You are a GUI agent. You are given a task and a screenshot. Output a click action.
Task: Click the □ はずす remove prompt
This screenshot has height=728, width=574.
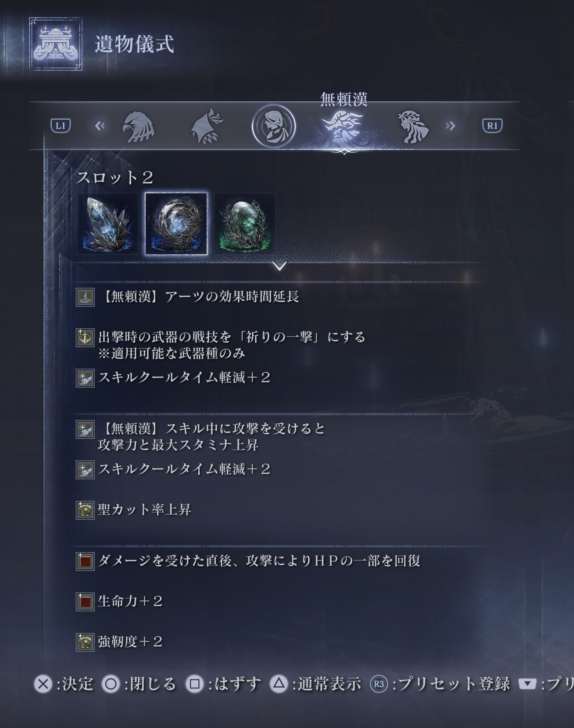(223, 684)
